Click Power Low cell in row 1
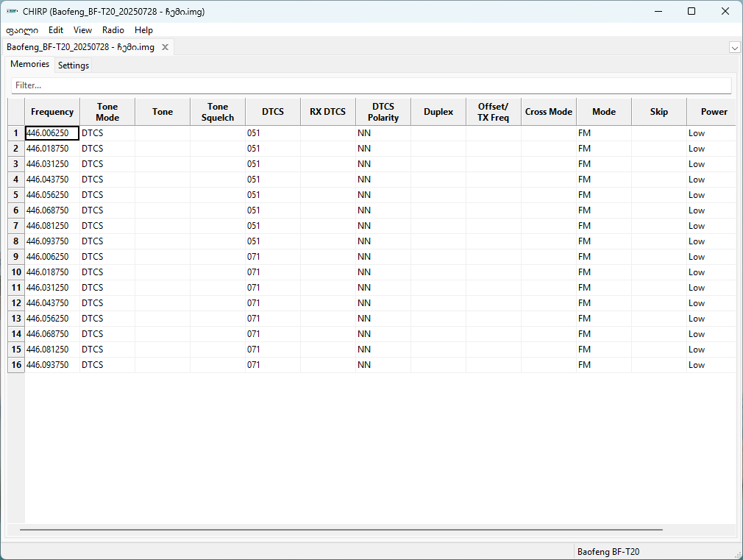 pos(711,133)
